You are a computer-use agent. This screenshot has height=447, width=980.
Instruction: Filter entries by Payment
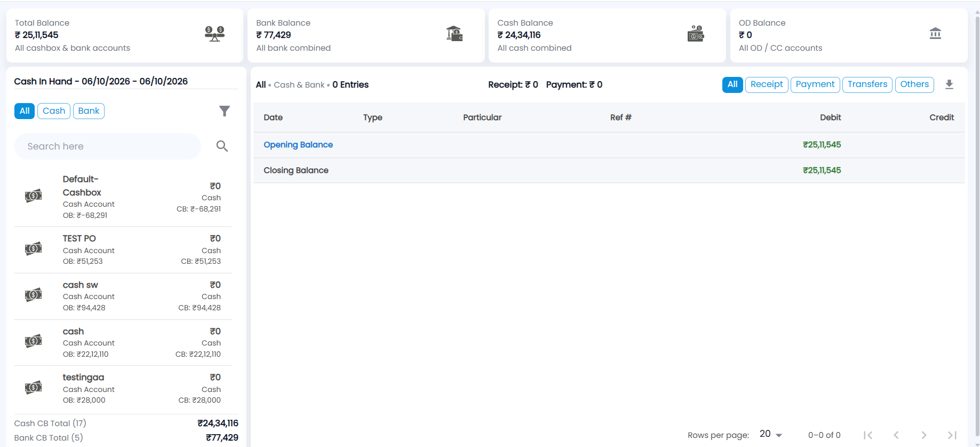click(815, 84)
